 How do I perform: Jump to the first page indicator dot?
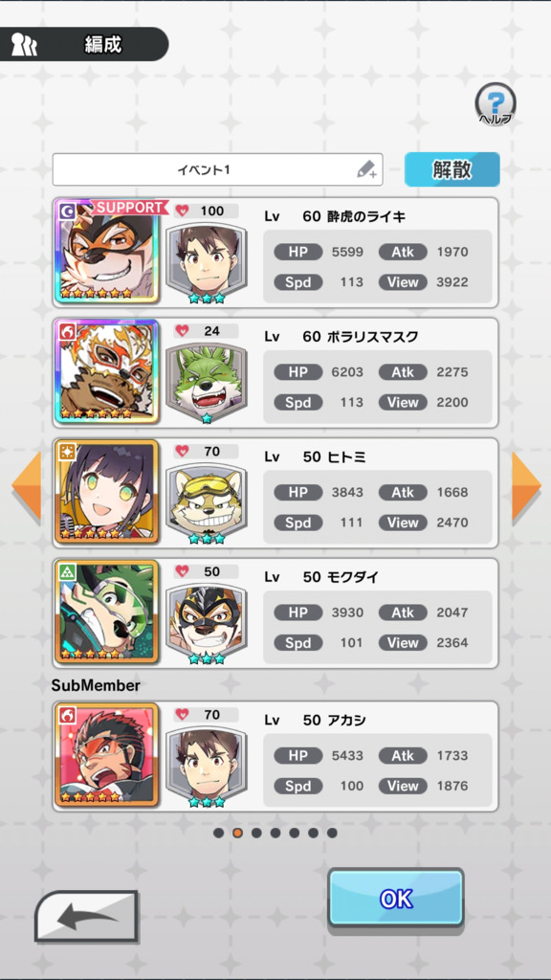click(219, 833)
